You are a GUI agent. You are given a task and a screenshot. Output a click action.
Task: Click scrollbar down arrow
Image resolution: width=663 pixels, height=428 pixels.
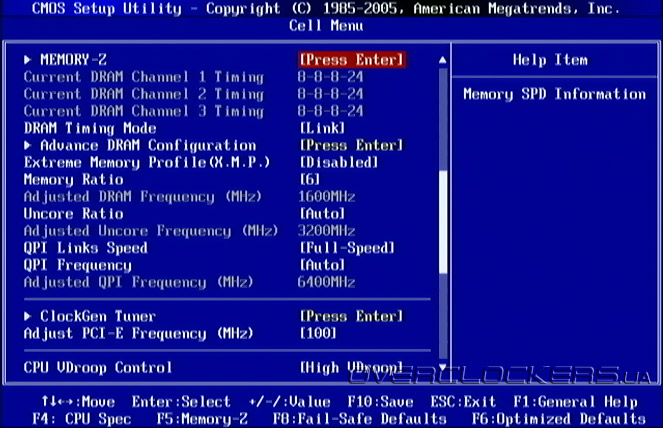pyautogui.click(x=443, y=367)
